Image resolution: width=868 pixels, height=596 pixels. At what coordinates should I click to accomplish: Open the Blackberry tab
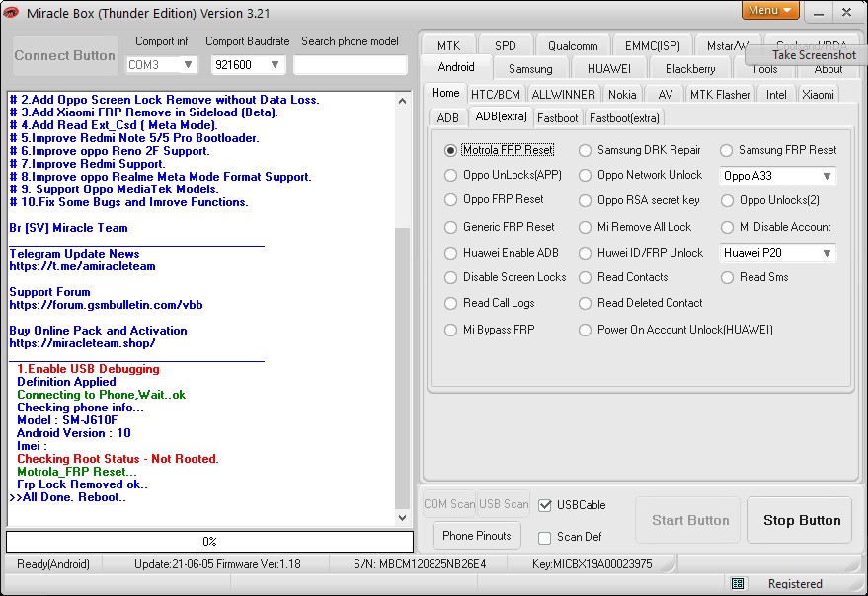(x=689, y=69)
